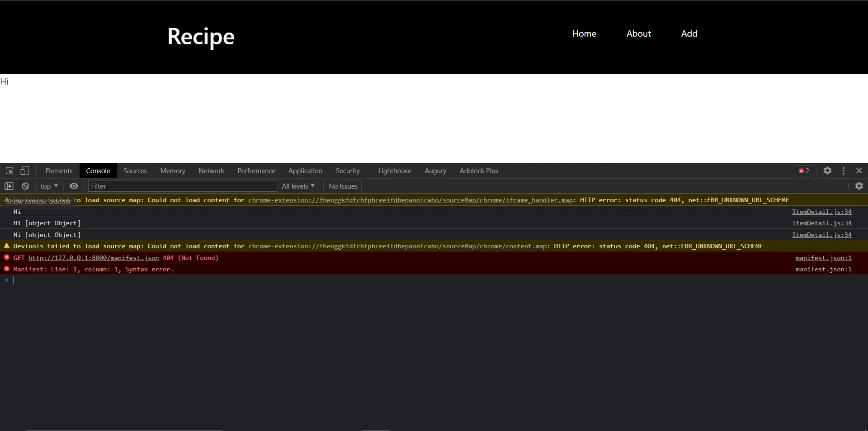Open the Home navigation link

pyautogui.click(x=584, y=33)
